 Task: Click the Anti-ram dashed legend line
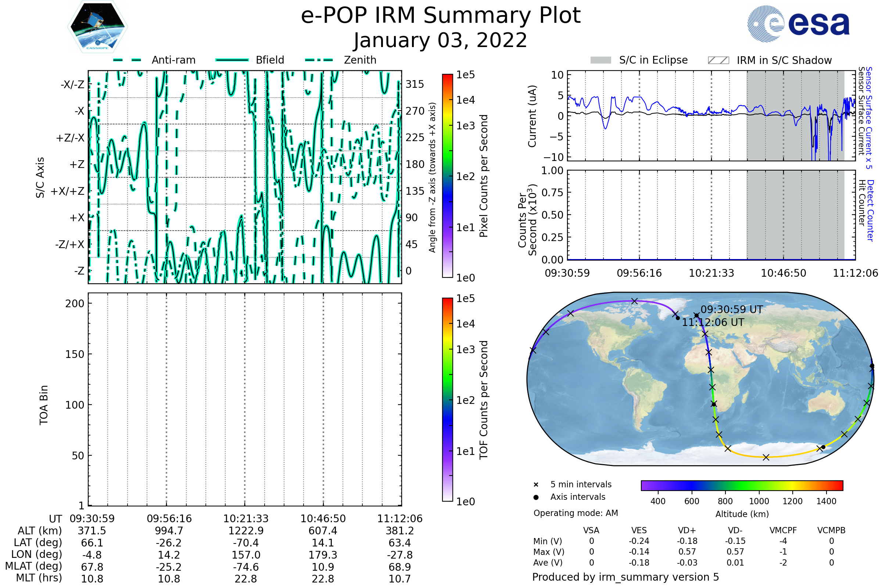pyautogui.click(x=127, y=60)
